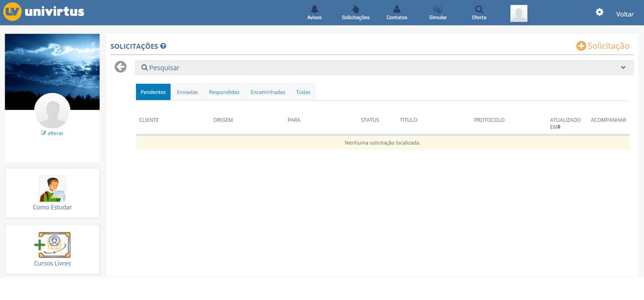Screen dimensions: 644x300
Task: Switch to the Enviadas tab
Action: click(187, 92)
